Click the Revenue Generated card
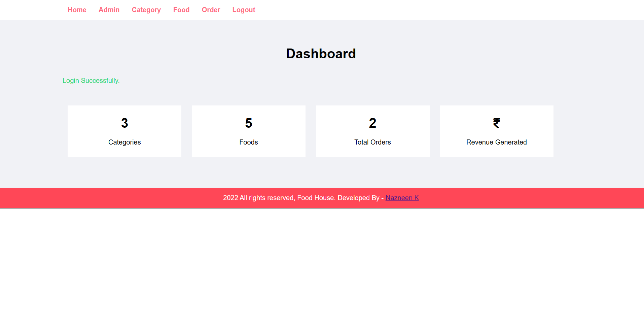The image size is (644, 313). click(496, 131)
